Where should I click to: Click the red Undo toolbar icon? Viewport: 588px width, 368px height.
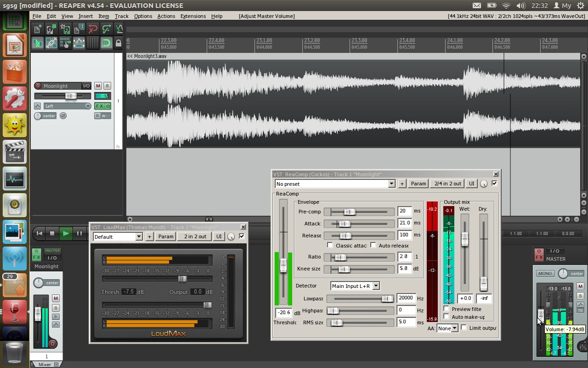[x=93, y=29]
